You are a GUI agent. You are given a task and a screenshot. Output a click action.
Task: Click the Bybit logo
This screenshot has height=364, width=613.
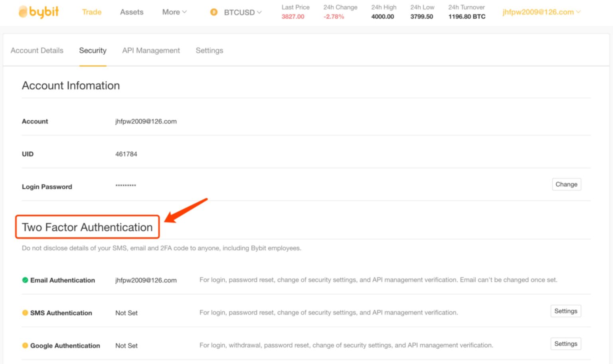click(x=39, y=12)
